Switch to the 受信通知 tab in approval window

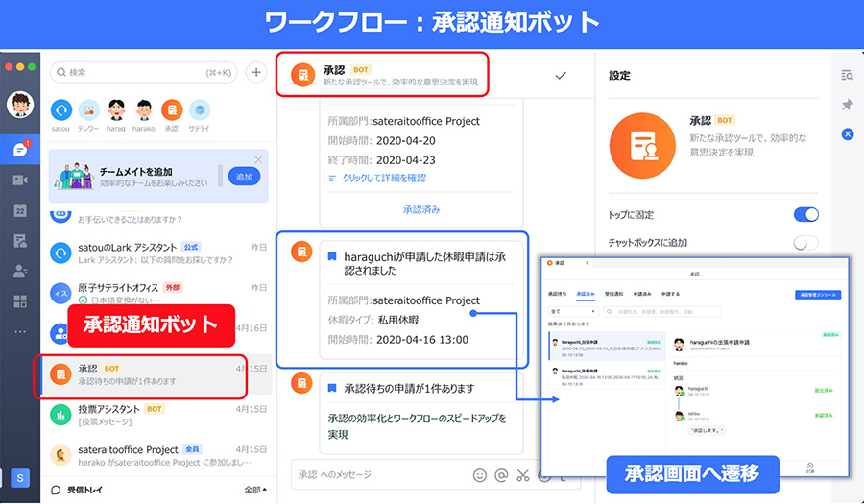click(613, 294)
